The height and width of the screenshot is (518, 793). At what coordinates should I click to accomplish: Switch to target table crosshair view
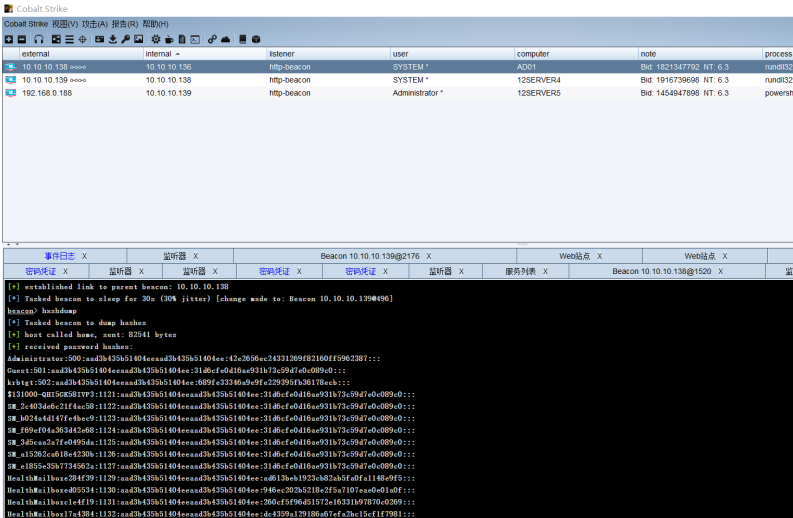[82, 39]
